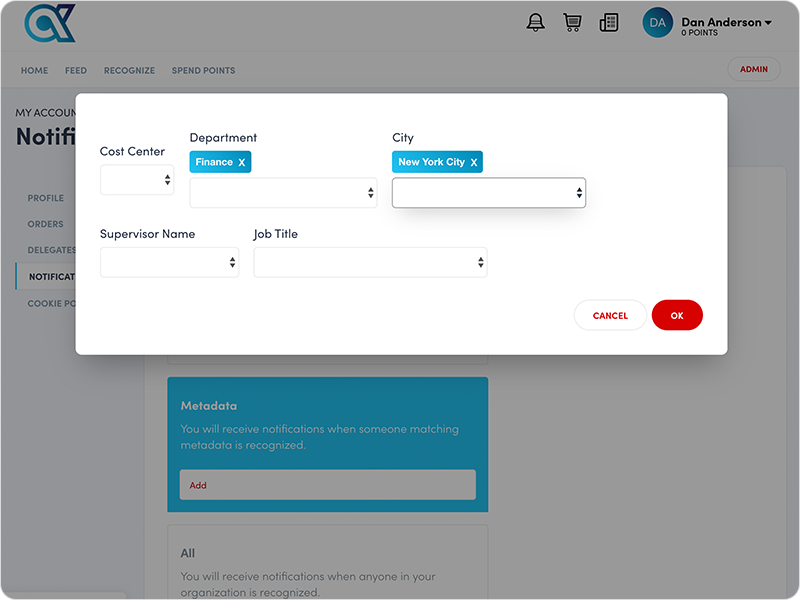The height and width of the screenshot is (600, 800).
Task: Click the Admin button
Action: (753, 69)
